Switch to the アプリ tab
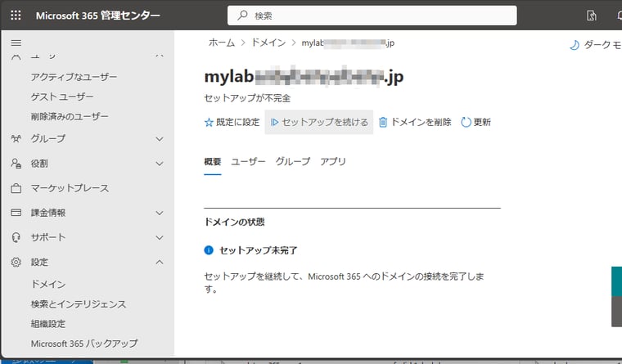This screenshot has height=364, width=622. coord(333,162)
